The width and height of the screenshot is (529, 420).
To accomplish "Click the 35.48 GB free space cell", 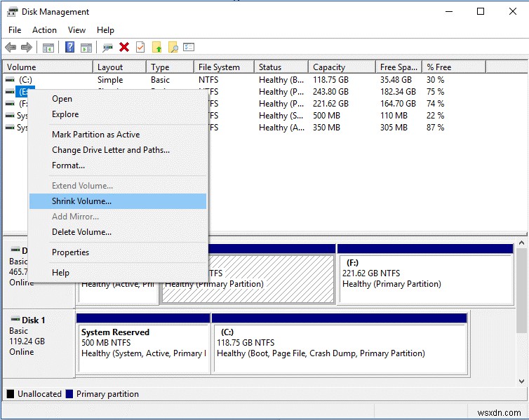I will click(x=396, y=80).
